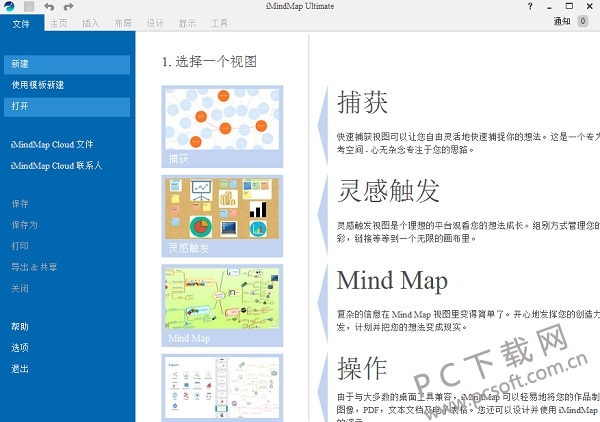Click the undo arrow icon
600x422 pixels.
(49, 7)
